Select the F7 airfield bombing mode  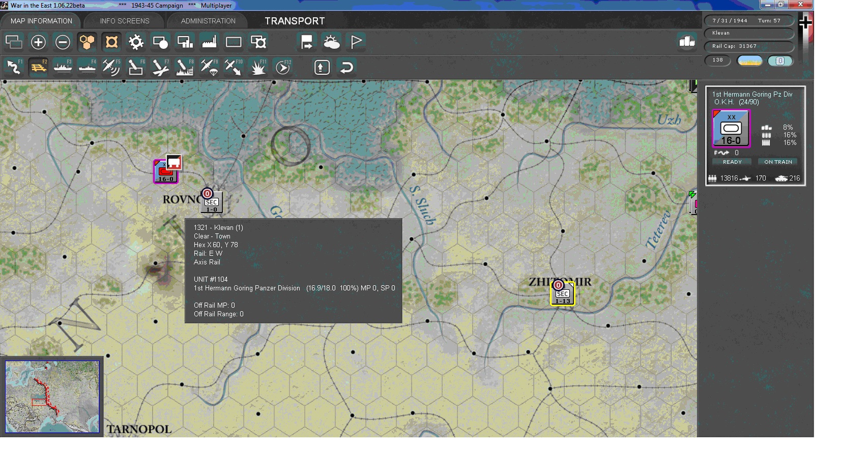[160, 67]
